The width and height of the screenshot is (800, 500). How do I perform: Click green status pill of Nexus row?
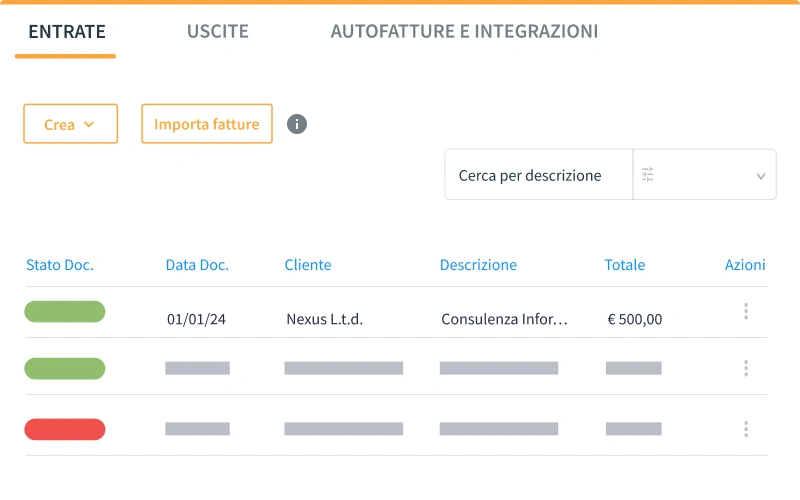65,312
